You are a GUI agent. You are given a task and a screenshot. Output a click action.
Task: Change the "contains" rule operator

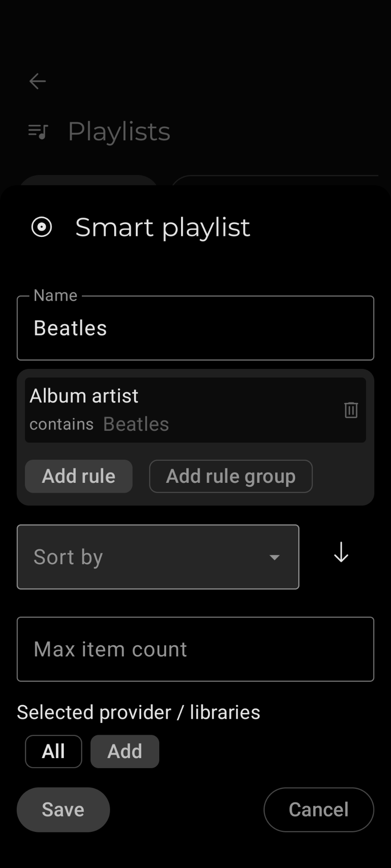coord(62,425)
